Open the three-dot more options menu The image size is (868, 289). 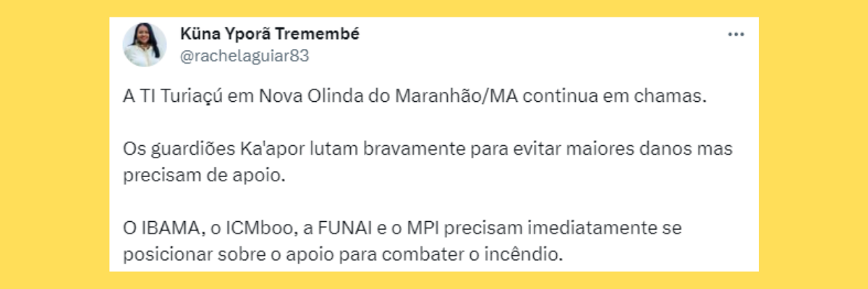pos(736,35)
